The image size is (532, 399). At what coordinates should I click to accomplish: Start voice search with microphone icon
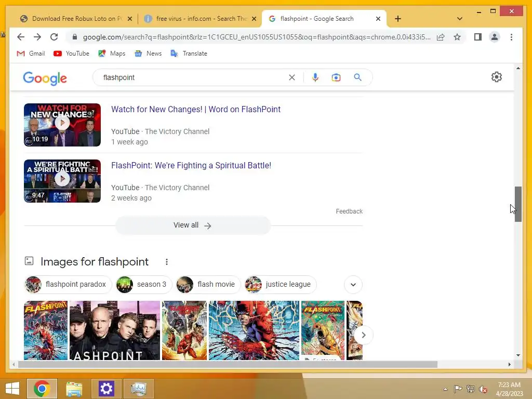[315, 77]
